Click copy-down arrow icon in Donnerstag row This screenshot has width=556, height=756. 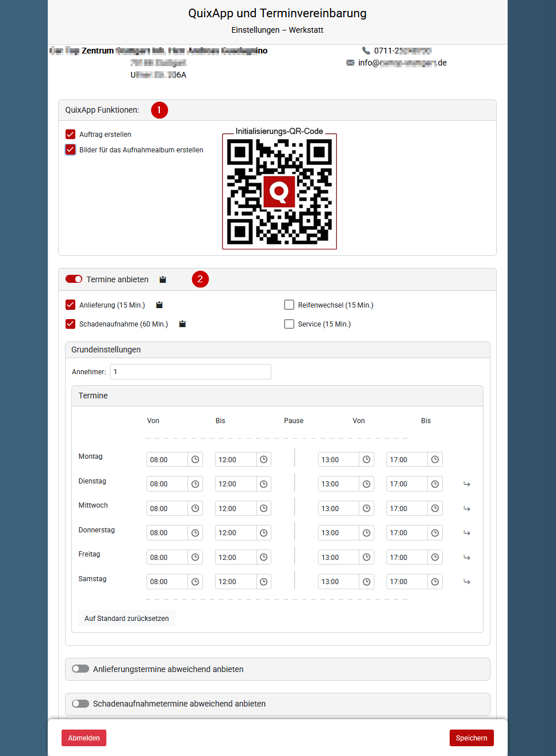pyautogui.click(x=467, y=533)
